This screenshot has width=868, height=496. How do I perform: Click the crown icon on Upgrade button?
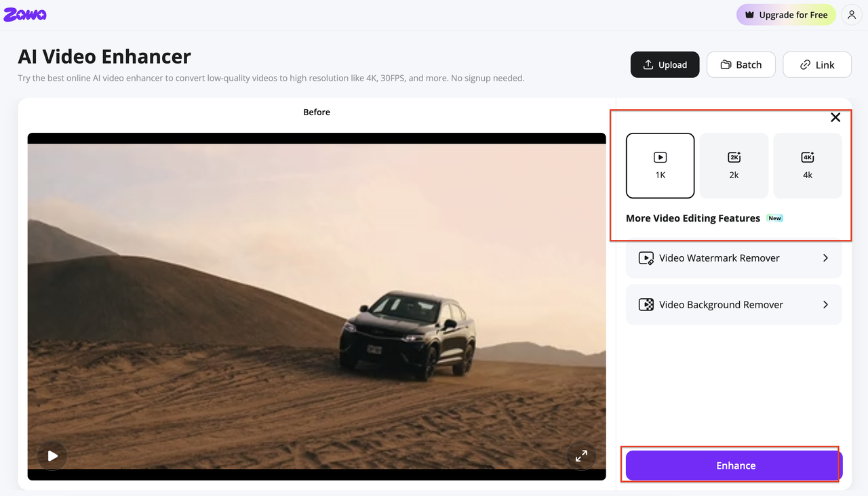749,15
